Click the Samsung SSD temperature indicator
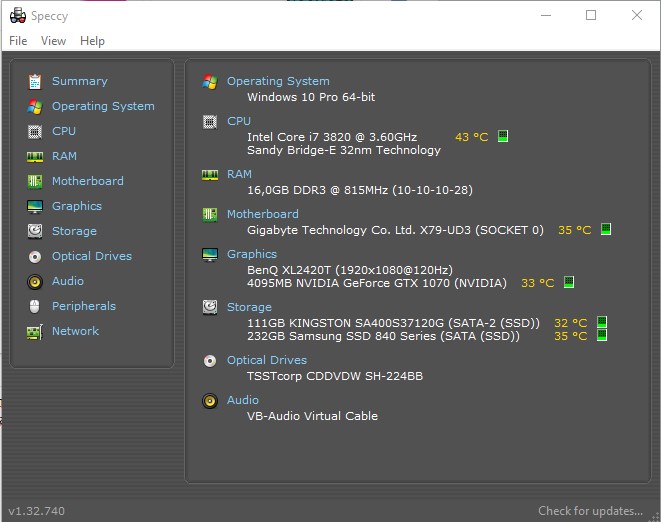Viewport: 661px width, 522px height. click(602, 335)
